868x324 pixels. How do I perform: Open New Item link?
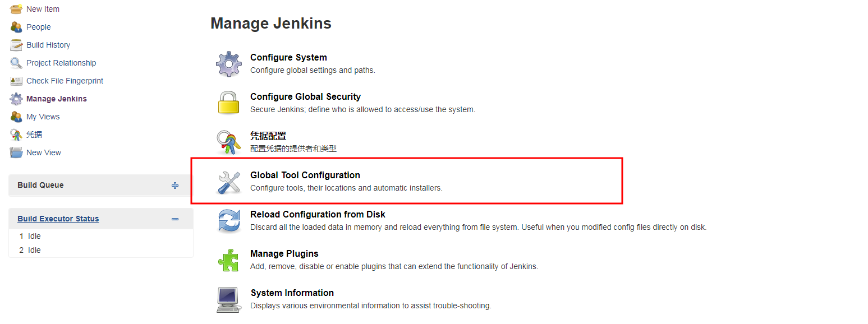click(43, 9)
